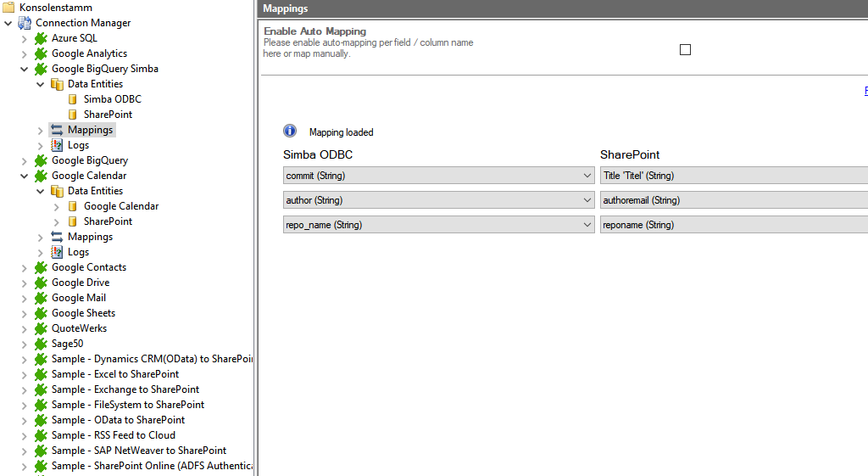Open the commit (String) dropdown

tap(587, 176)
